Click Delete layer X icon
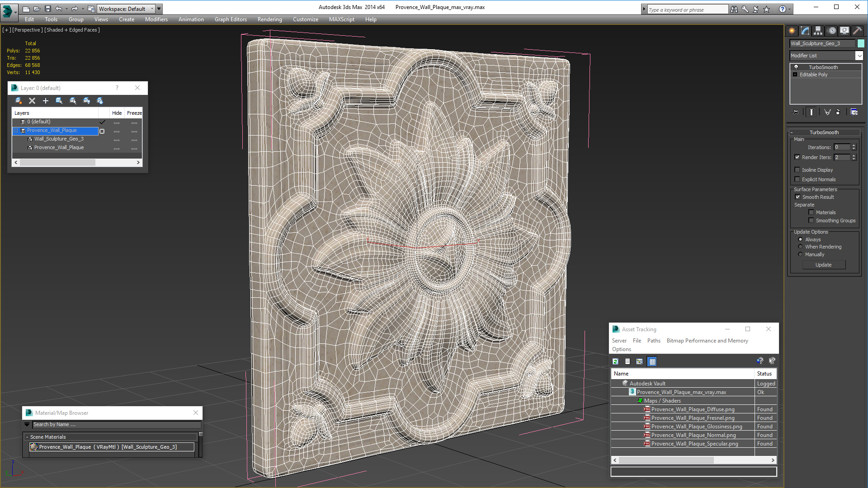 pos(32,101)
